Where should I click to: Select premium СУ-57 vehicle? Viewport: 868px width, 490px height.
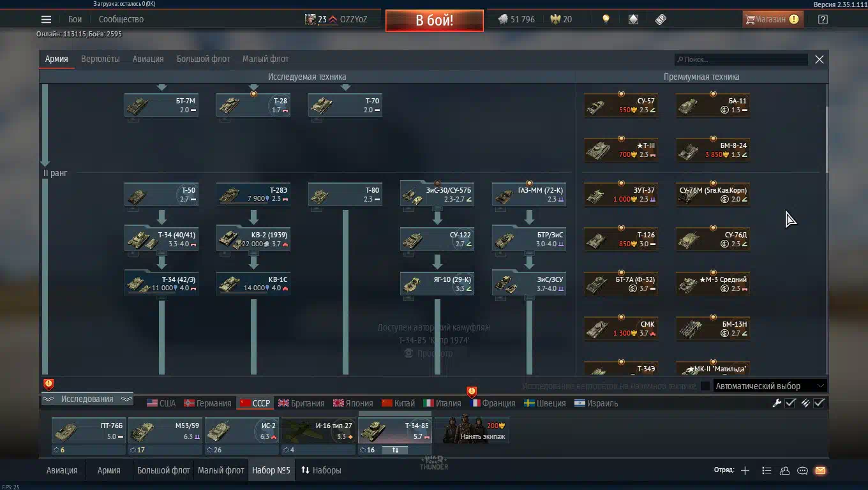[x=621, y=105]
